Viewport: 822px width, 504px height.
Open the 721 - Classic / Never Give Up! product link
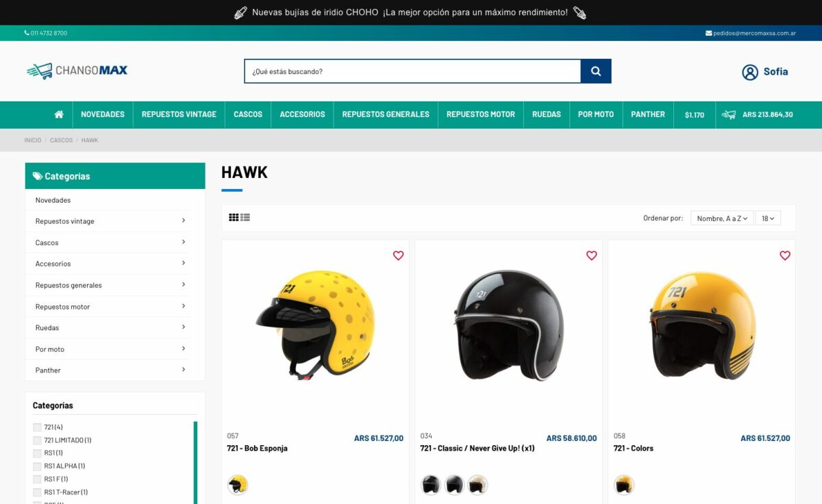(477, 449)
